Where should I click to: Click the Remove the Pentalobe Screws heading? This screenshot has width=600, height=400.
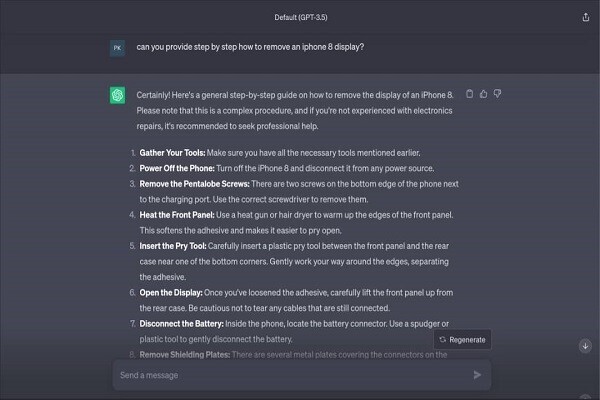[194, 184]
